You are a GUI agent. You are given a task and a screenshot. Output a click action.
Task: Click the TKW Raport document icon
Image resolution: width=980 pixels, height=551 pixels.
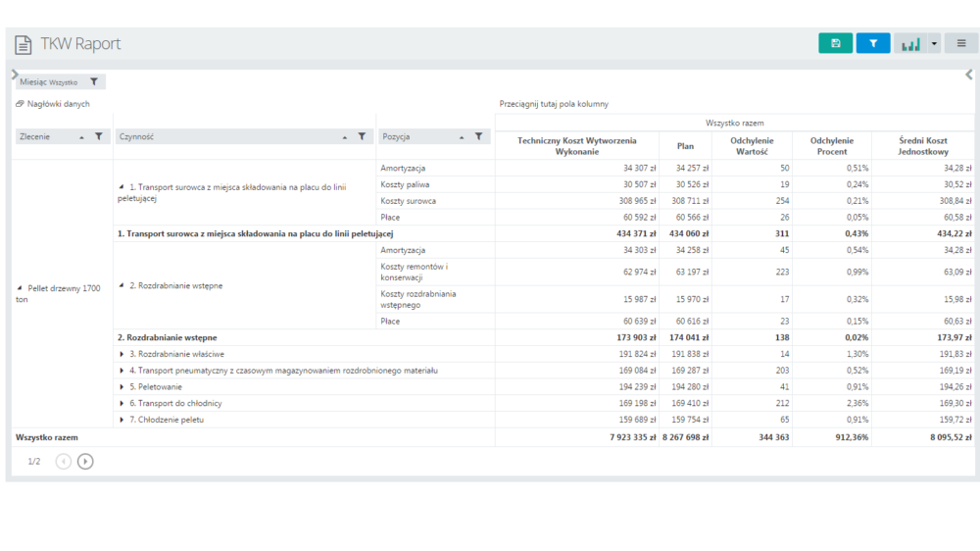(x=24, y=44)
